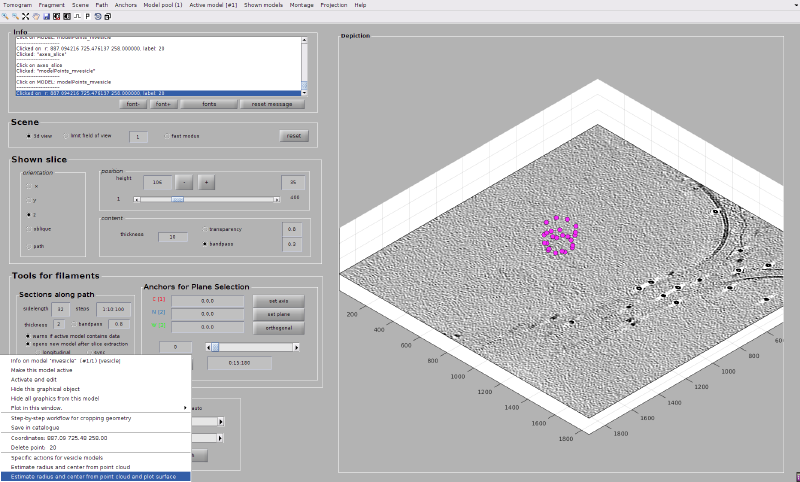Click the stacked windows toolbar icon
Image resolution: width=800 pixels, height=482 pixels.
coord(107,16)
